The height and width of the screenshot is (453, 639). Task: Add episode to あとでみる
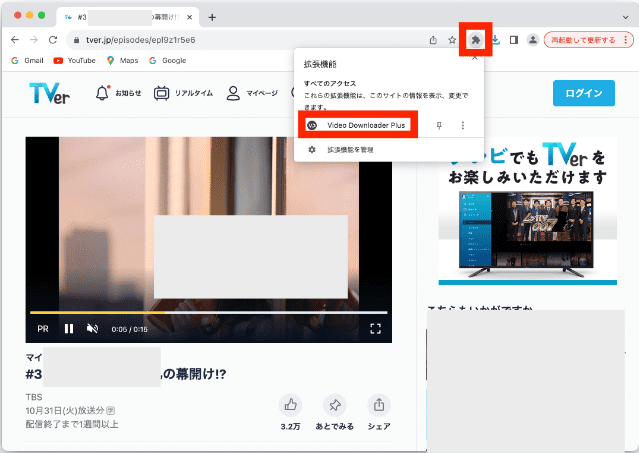(x=335, y=412)
